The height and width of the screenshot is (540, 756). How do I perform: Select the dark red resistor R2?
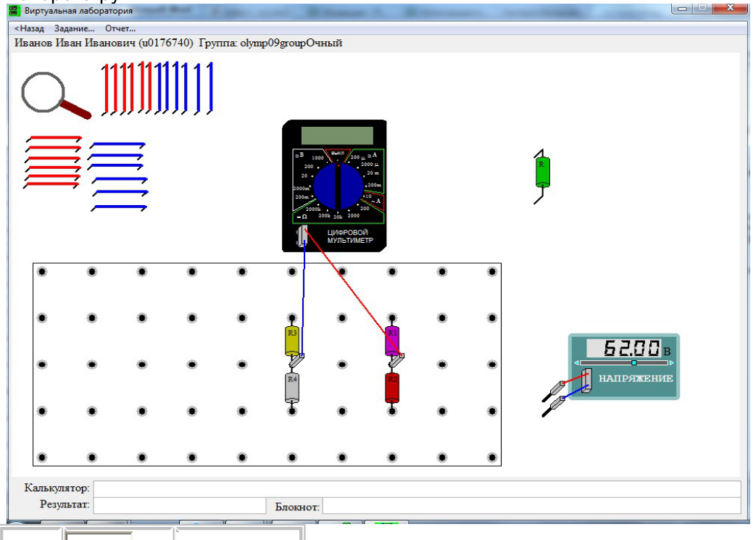click(392, 388)
